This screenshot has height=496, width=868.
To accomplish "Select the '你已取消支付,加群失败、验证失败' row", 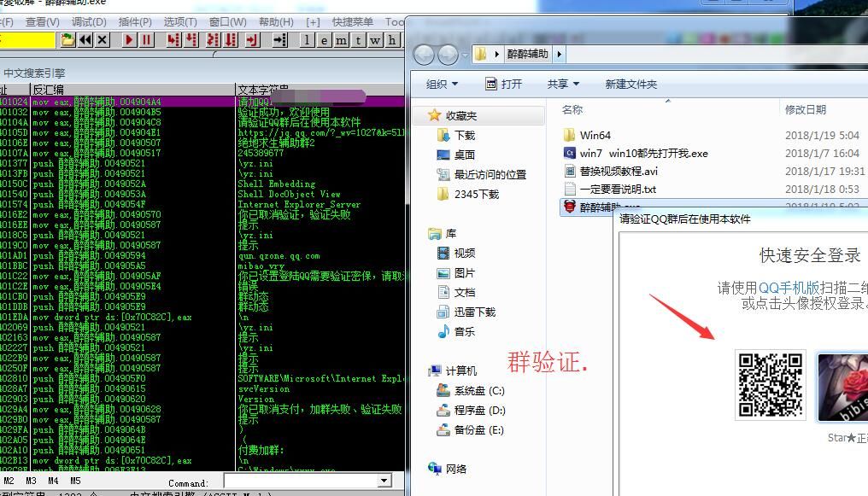I will [202, 409].
